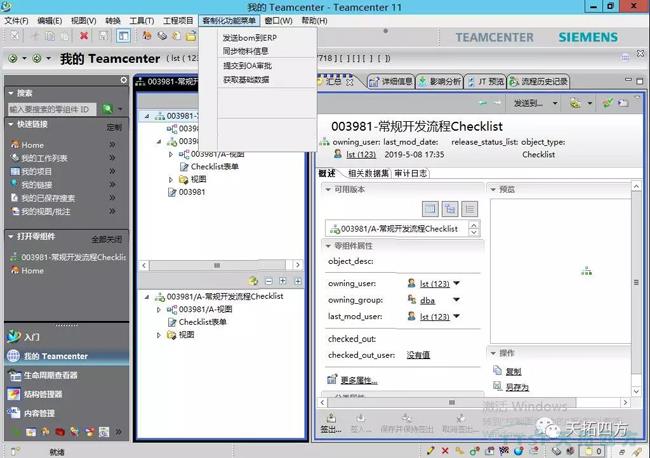Viewport: 650px width, 458px height.
Task: Collapse the 搜索 section
Action: tap(11, 93)
